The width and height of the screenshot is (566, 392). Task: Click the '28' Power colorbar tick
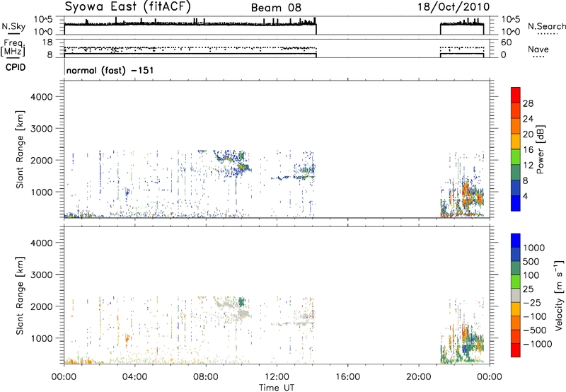[x=528, y=103]
